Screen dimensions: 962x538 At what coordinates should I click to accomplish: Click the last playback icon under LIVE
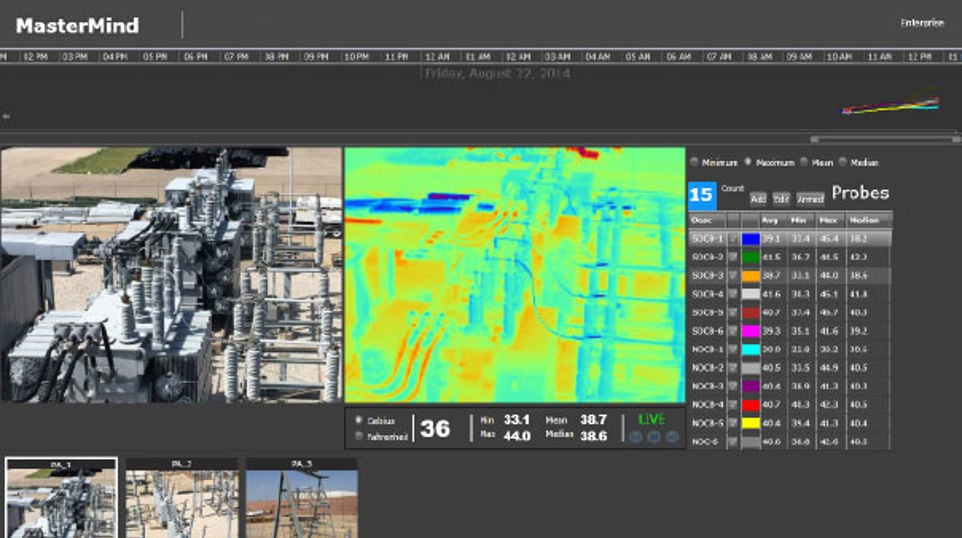(672, 437)
